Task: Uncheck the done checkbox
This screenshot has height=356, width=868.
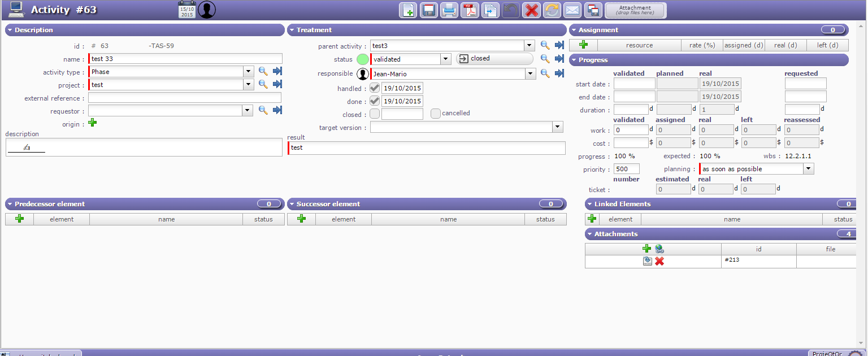Action: tap(375, 101)
